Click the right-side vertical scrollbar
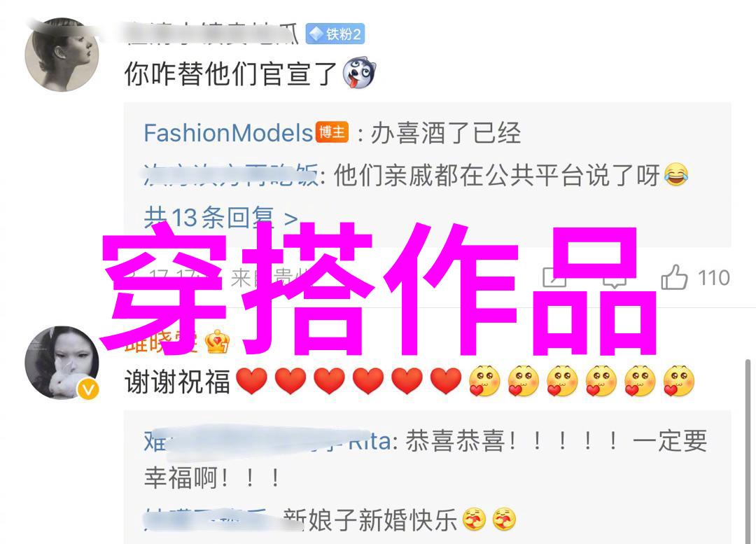 pos(748,450)
